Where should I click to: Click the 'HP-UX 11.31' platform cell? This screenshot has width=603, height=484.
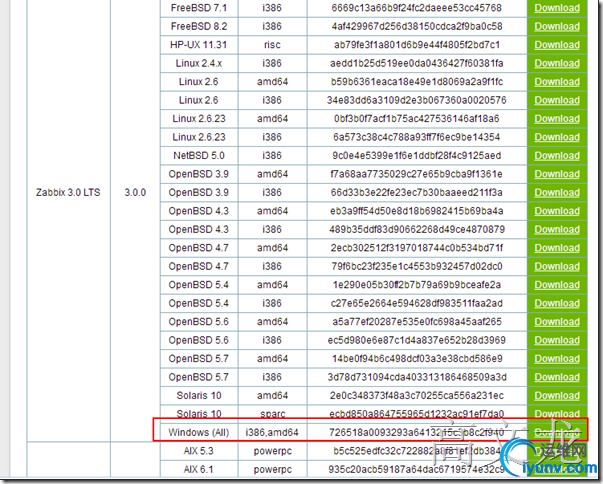pyautogui.click(x=198, y=45)
